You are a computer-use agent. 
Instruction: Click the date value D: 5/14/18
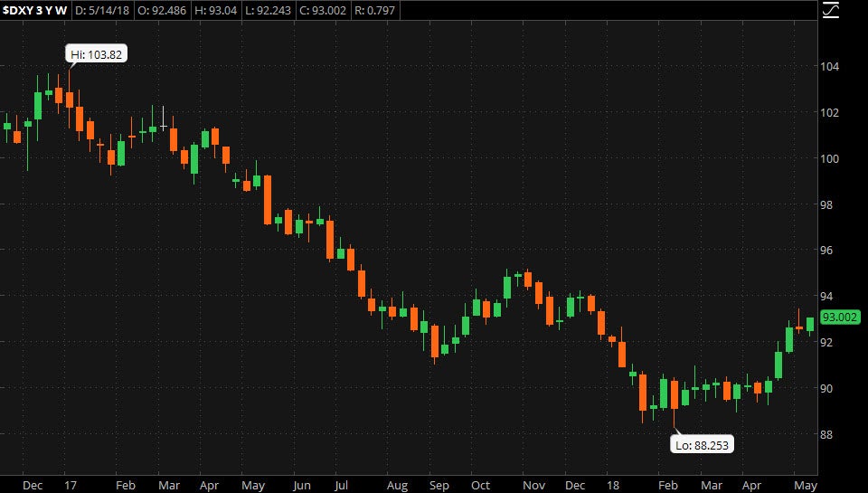pos(102,11)
